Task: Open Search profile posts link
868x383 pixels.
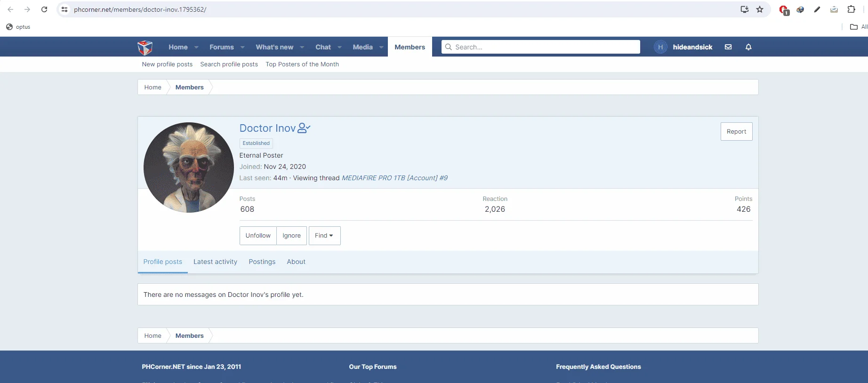Action: tap(229, 64)
